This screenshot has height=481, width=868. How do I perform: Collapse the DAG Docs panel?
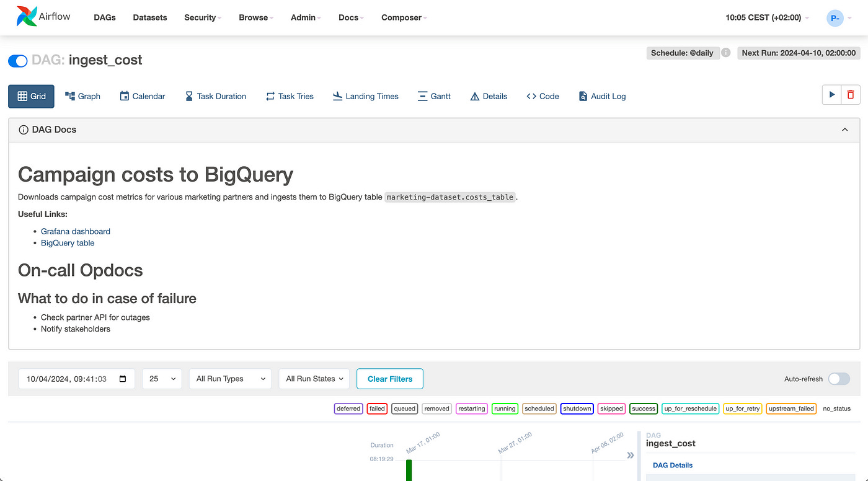pyautogui.click(x=844, y=130)
